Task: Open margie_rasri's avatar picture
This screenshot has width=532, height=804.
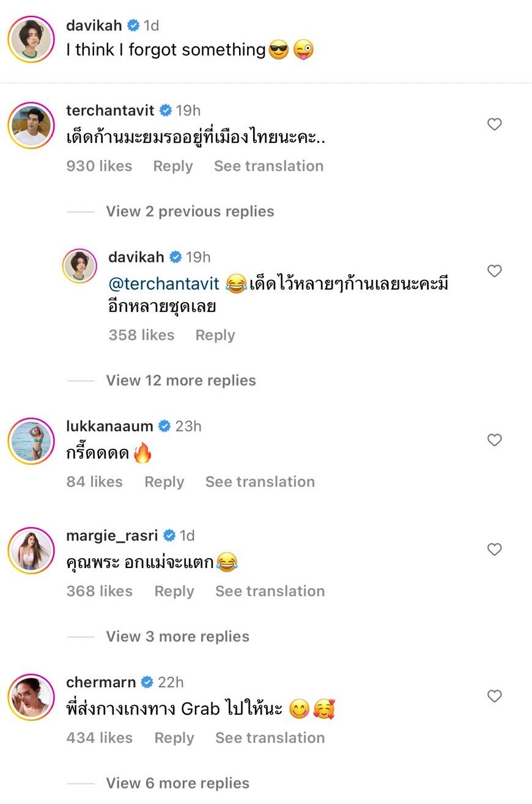Action: tap(31, 550)
